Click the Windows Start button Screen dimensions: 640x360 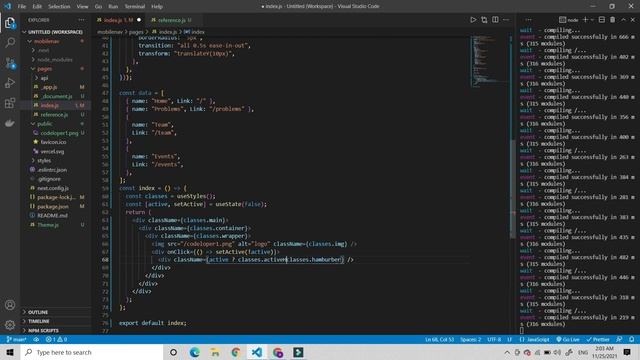tap(10, 352)
